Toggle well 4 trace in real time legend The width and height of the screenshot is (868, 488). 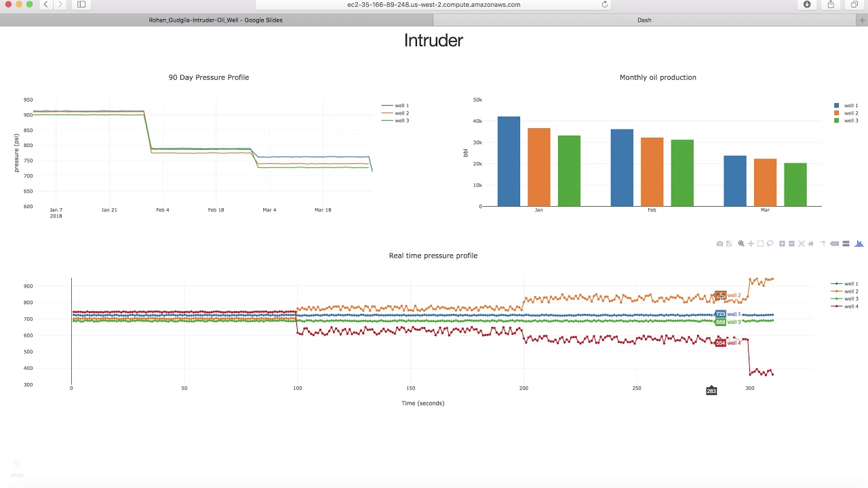coord(845,306)
